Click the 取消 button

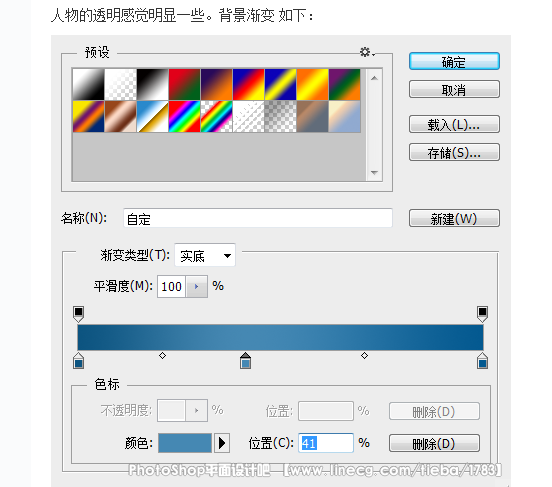coord(454,89)
